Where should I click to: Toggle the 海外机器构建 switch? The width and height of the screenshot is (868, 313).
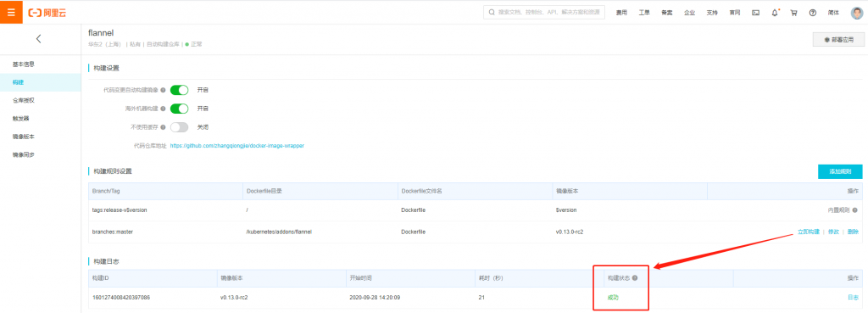(180, 108)
